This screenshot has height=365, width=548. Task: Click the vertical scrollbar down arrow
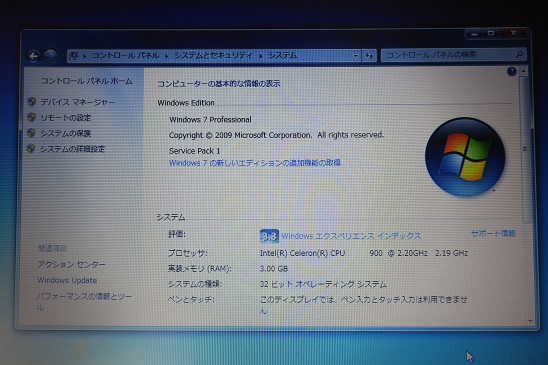(530, 321)
